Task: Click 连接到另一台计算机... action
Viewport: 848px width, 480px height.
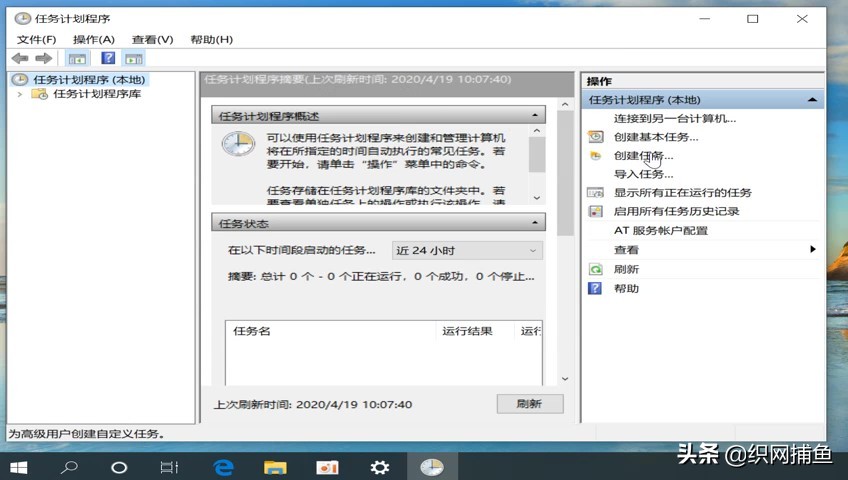Action: coord(674,118)
